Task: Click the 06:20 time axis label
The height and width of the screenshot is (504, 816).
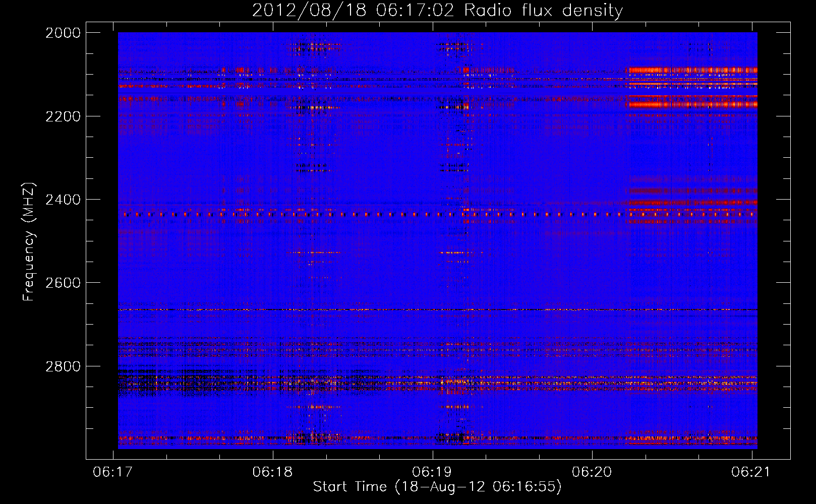Action: point(592,472)
